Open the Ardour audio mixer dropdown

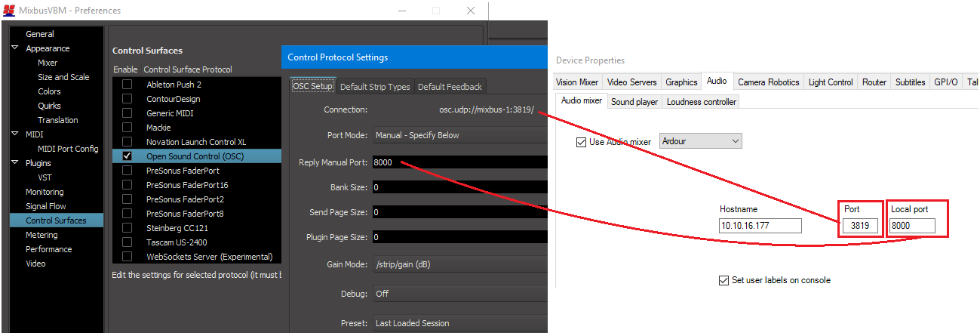(700, 141)
